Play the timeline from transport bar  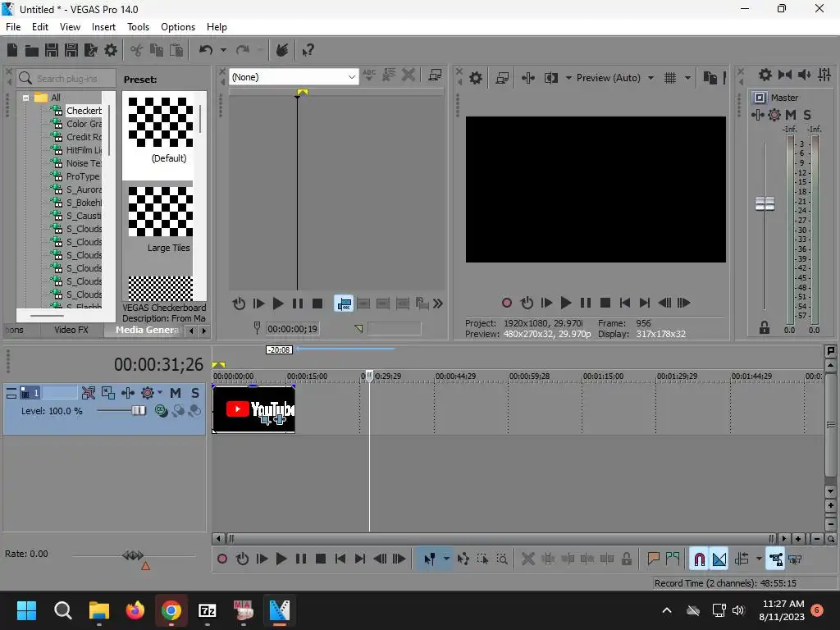(281, 559)
